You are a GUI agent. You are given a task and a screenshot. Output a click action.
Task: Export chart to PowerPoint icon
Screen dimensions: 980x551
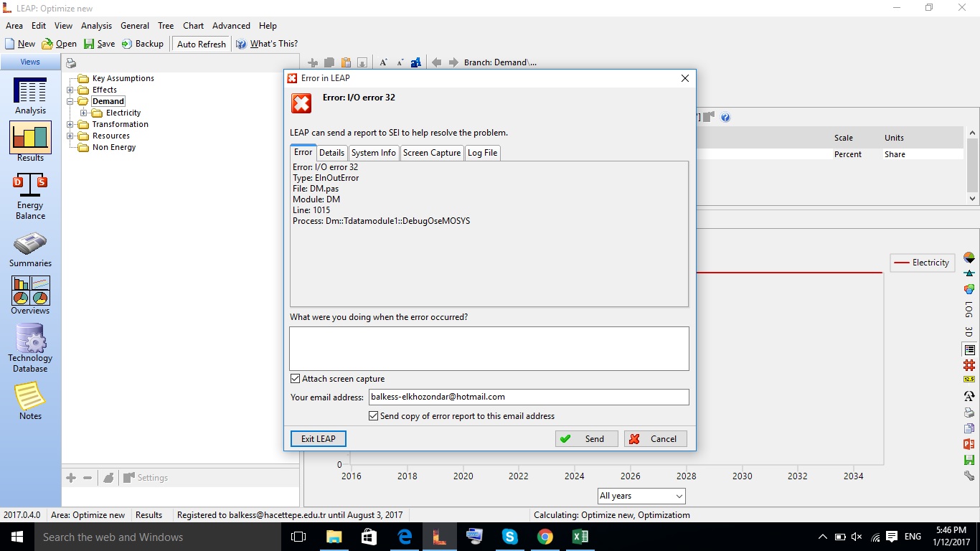pos(969,444)
